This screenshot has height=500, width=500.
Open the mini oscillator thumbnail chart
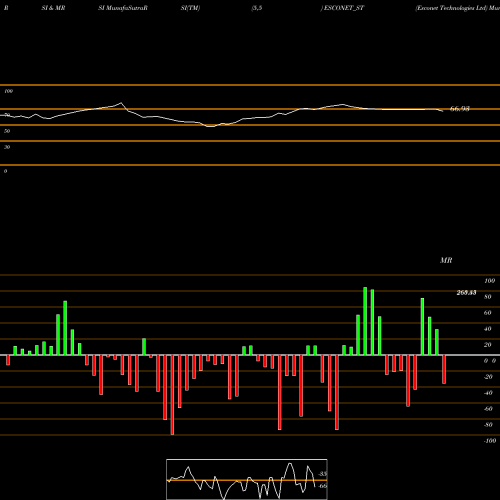247,479
